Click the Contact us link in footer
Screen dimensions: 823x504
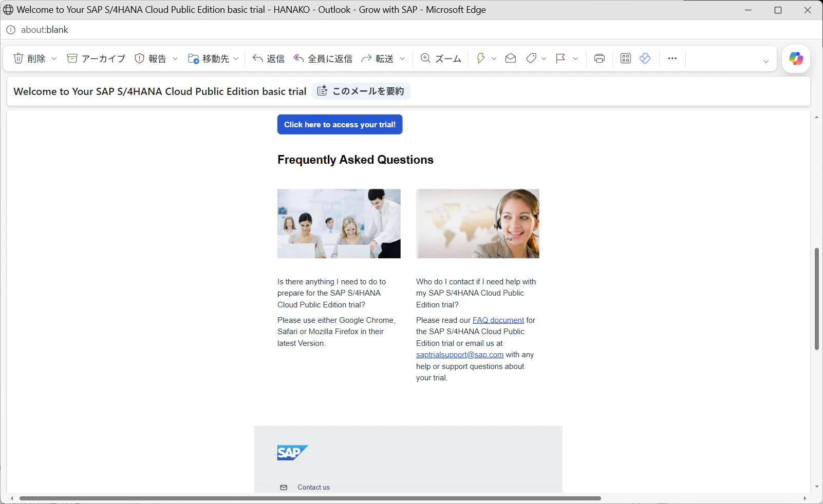314,488
